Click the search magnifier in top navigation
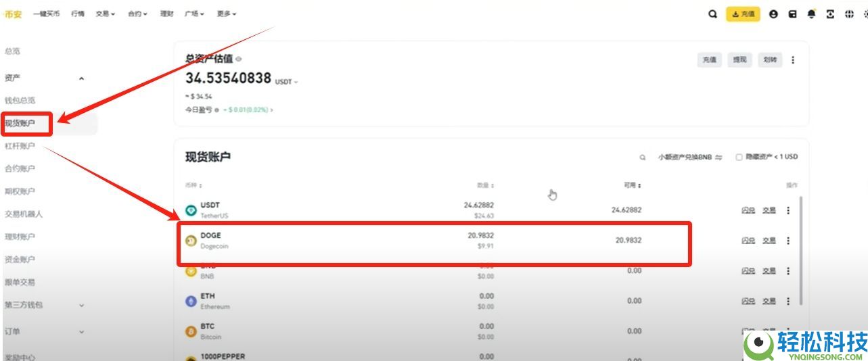The height and width of the screenshot is (361, 868). coord(712,14)
